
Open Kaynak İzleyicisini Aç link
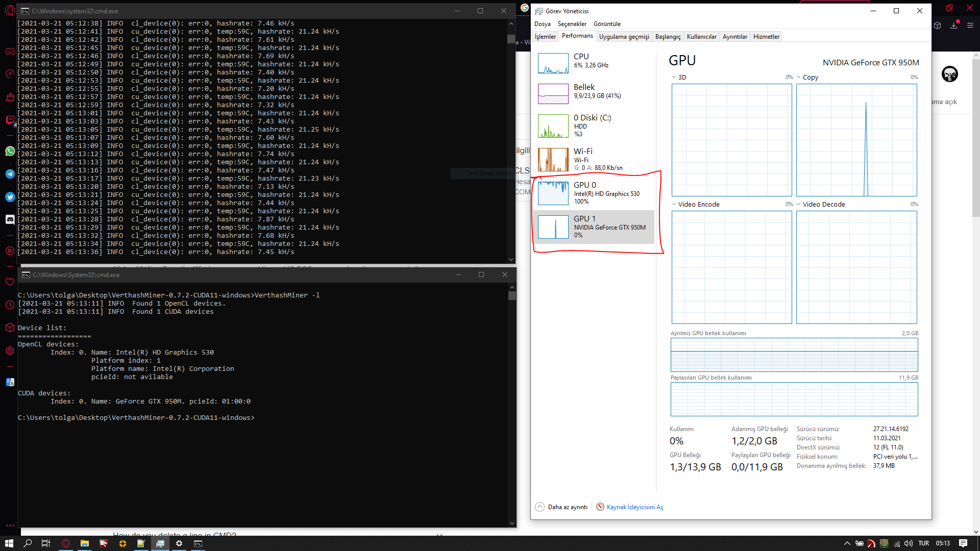(x=634, y=507)
